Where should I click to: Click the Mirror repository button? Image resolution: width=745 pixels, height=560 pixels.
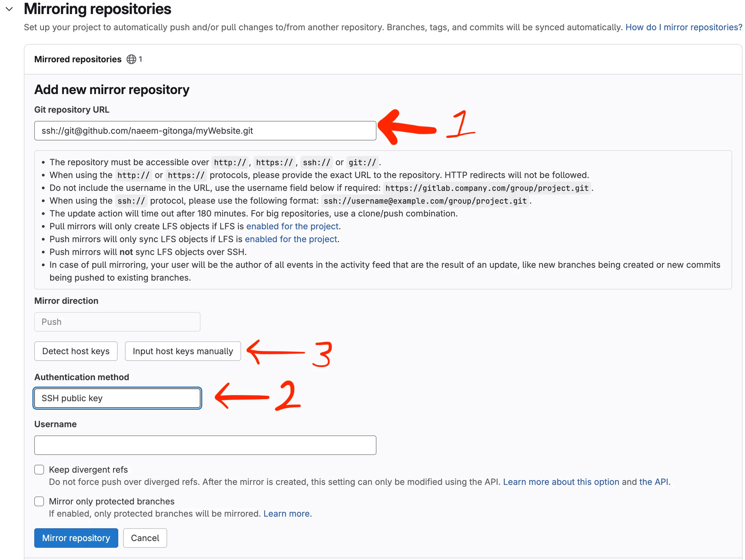[x=76, y=538]
